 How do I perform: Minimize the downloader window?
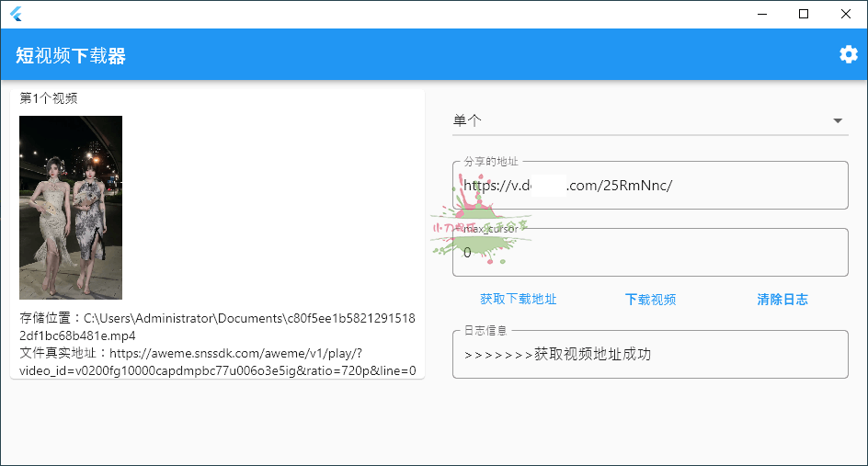(761, 14)
